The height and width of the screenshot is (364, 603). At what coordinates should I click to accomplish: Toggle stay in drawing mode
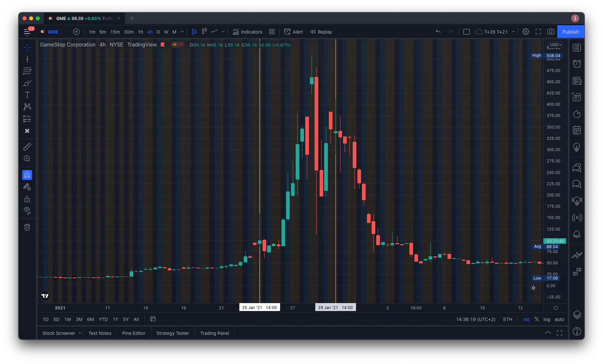(27, 187)
